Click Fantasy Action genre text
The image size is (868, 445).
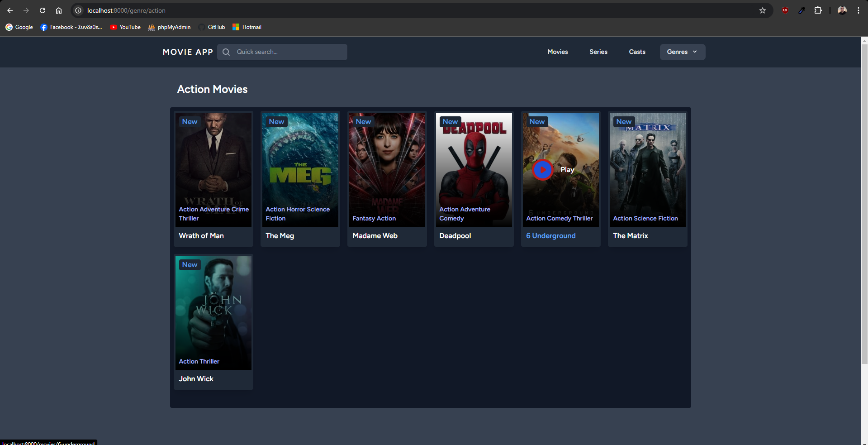click(374, 218)
